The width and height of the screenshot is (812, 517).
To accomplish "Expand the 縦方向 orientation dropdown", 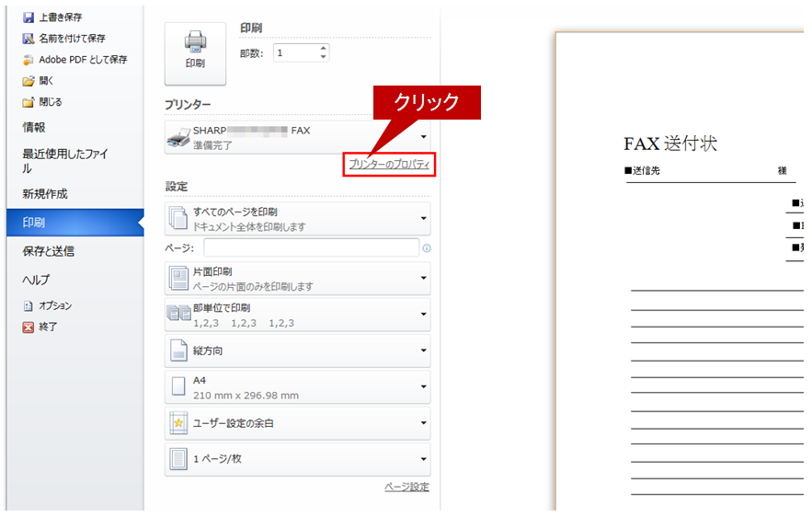I will pyautogui.click(x=424, y=350).
